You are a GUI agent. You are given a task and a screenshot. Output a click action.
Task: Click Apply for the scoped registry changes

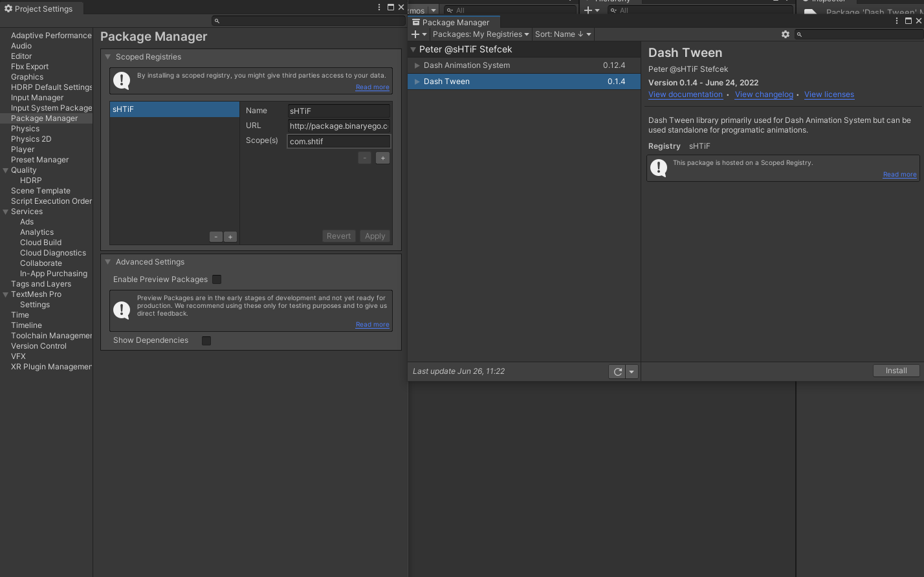coord(375,236)
